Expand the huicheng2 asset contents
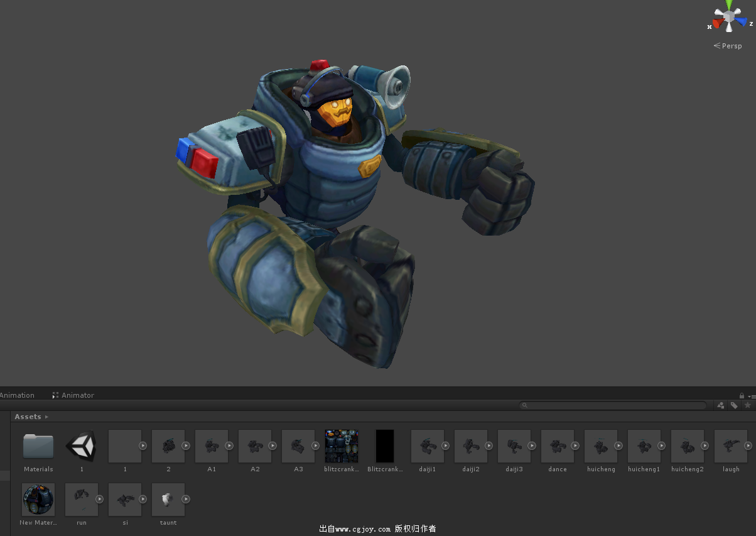 [705, 446]
